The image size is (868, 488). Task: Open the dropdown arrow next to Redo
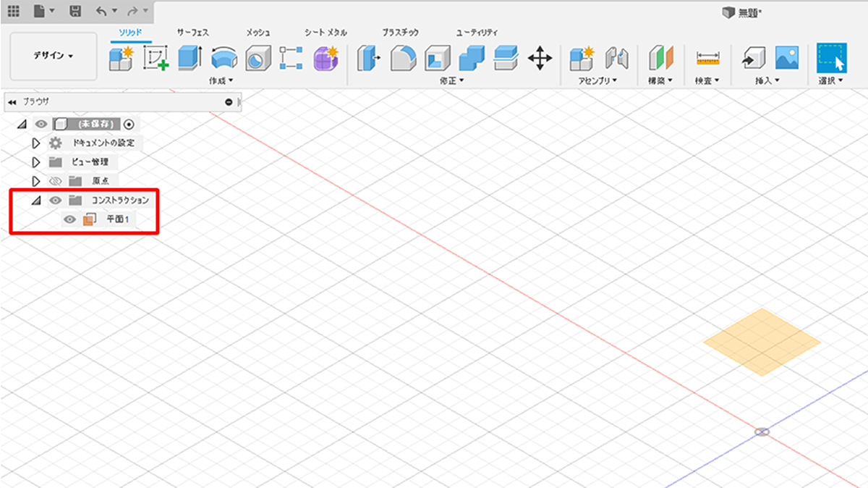point(146,12)
